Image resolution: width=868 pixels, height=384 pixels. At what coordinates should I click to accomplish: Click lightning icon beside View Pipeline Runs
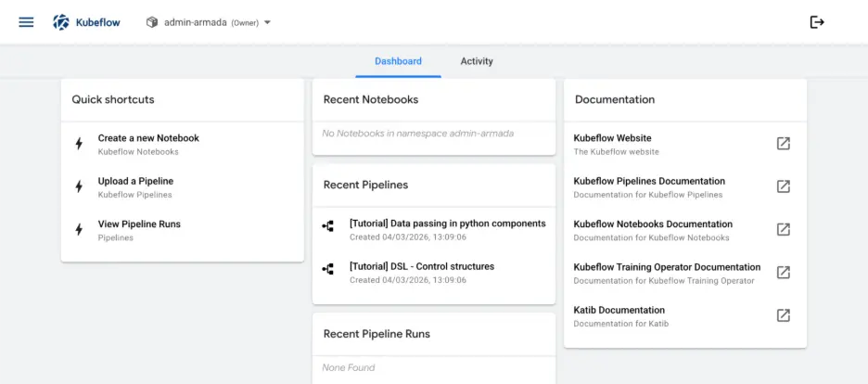click(79, 230)
